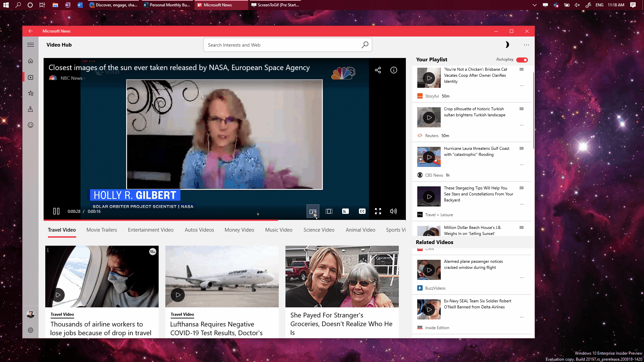Play the Lufthansa COVID-19 test video
Image resolution: width=644 pixels, height=362 pixels.
pyautogui.click(x=178, y=295)
